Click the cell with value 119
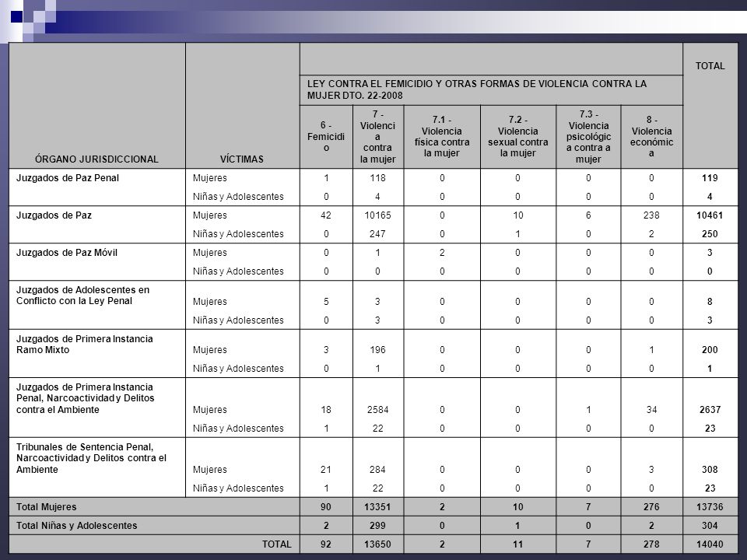Screen dimensions: 747x560 [x=710, y=178]
